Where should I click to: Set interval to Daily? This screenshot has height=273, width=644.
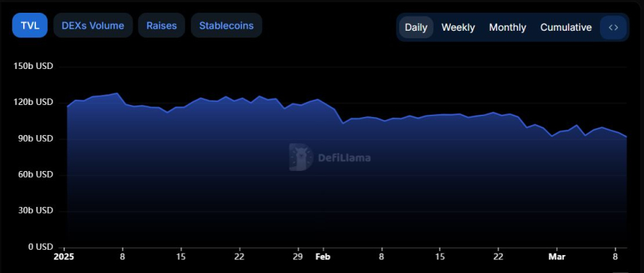(x=416, y=28)
